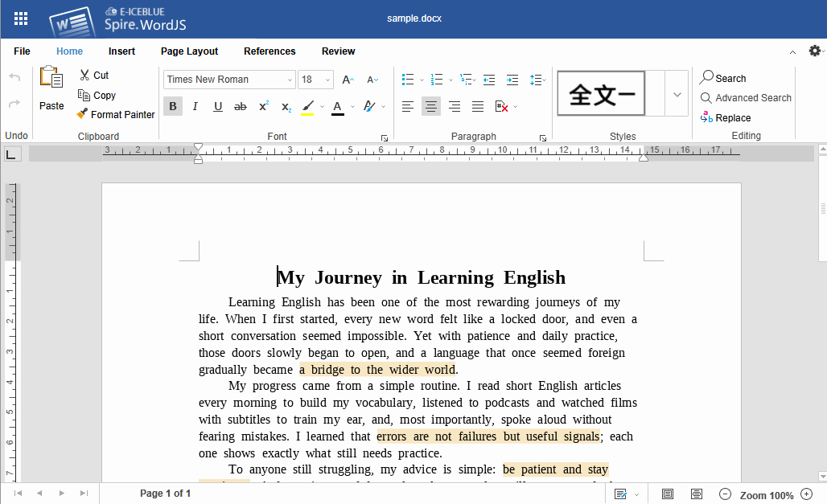Open Search in Editing group
827x504 pixels.
pyautogui.click(x=723, y=78)
